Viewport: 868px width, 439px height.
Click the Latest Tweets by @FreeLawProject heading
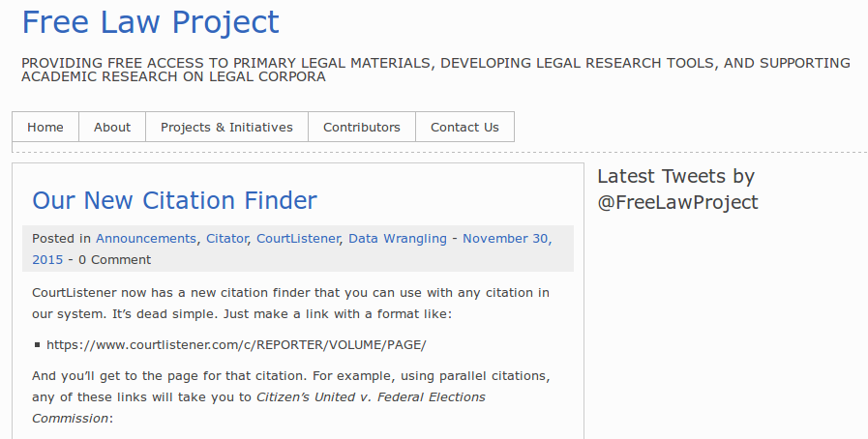pyautogui.click(x=677, y=189)
